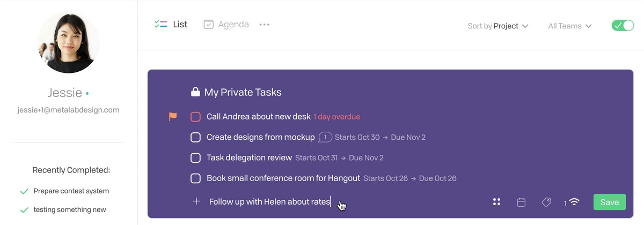Mark Task delegation review as complete
The image size is (644, 225).
(x=196, y=158)
